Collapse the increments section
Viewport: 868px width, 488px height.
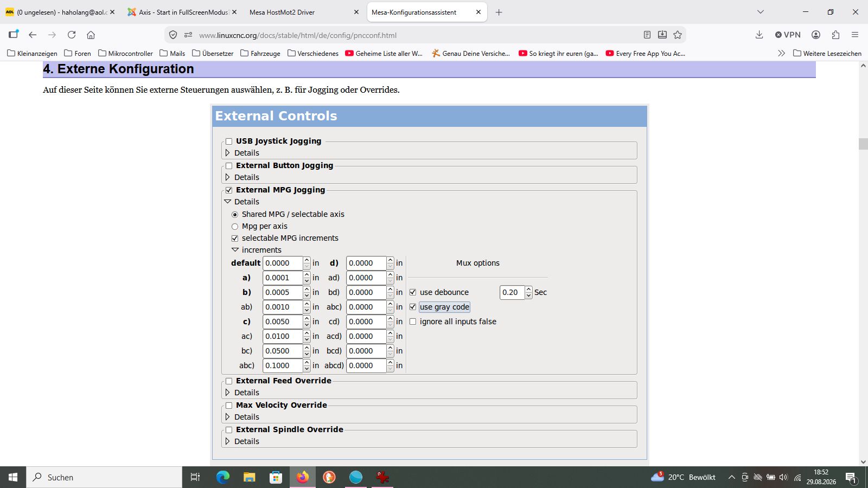tap(235, 250)
